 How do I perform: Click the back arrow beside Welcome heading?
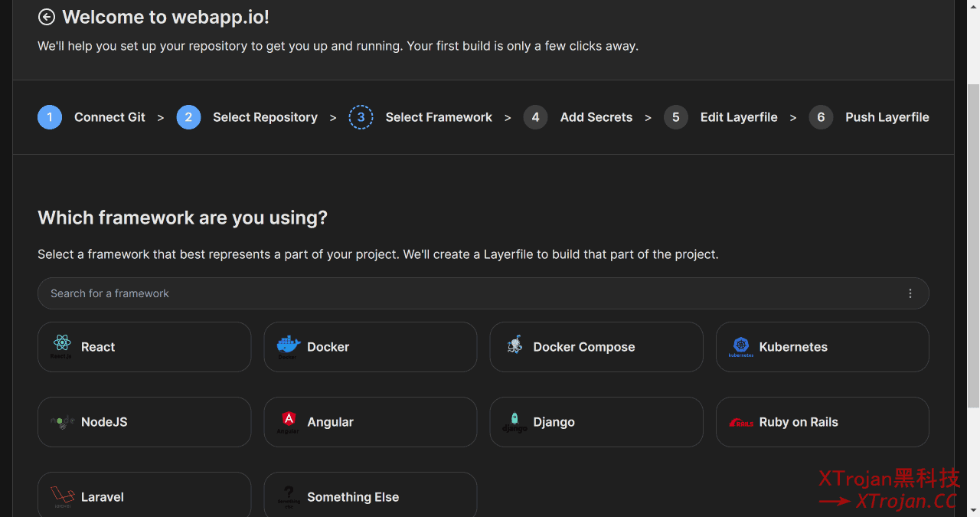47,17
